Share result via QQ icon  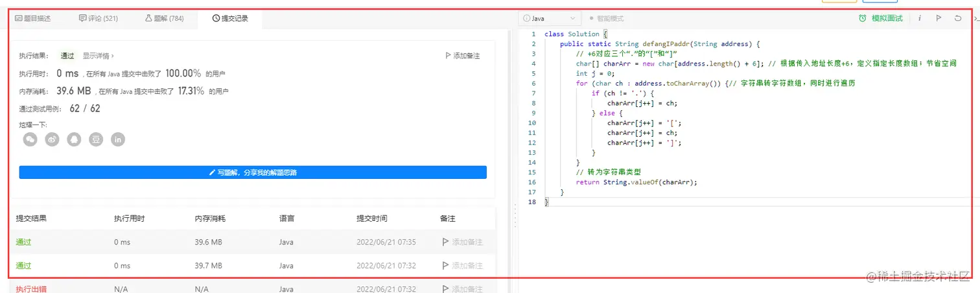(74, 139)
